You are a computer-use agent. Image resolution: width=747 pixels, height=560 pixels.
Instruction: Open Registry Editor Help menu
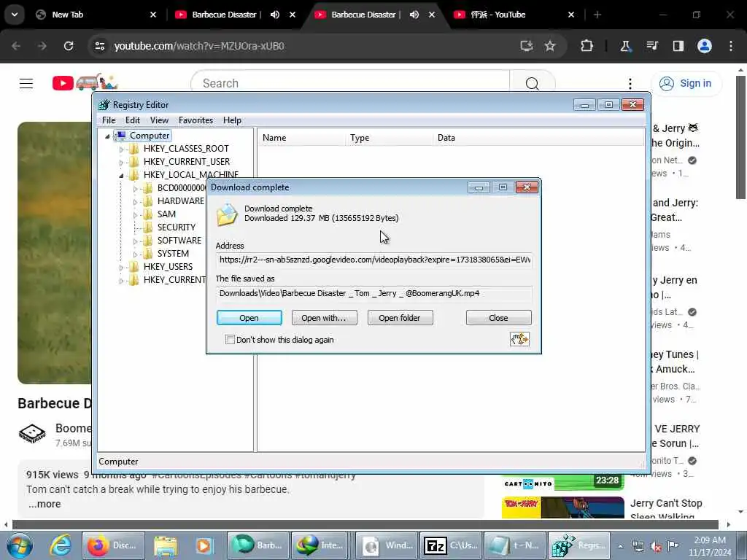232,120
